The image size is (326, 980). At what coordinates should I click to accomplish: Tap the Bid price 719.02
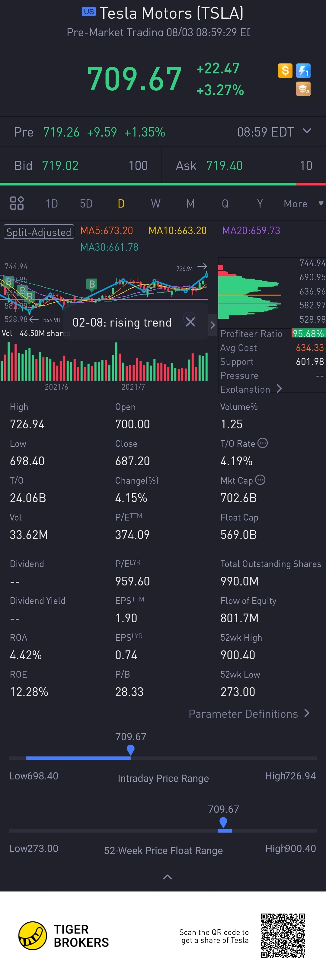(x=60, y=166)
